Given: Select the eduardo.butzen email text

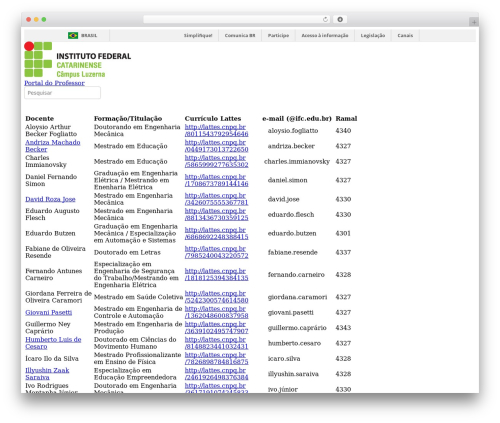Looking at the screenshot, I should (x=292, y=233).
